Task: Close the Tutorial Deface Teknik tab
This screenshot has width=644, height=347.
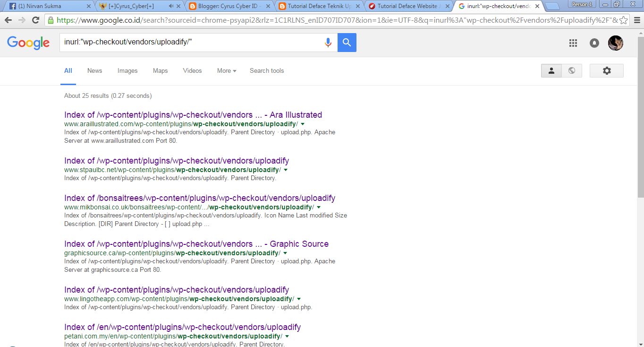Action: (357, 6)
